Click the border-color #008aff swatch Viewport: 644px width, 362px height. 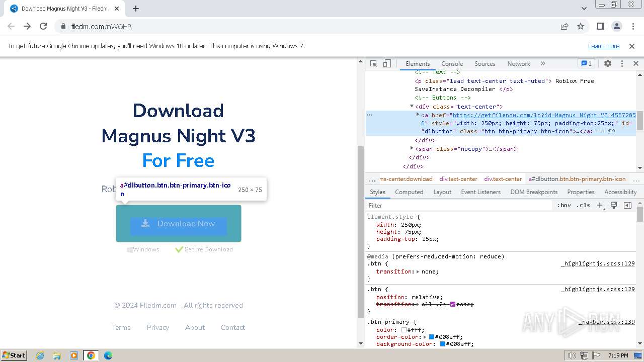(x=431, y=337)
